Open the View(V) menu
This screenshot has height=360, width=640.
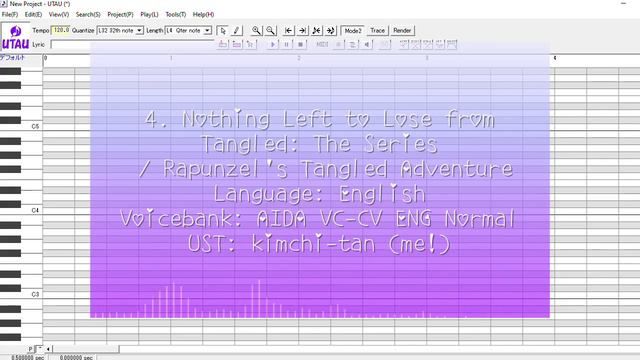pos(59,14)
